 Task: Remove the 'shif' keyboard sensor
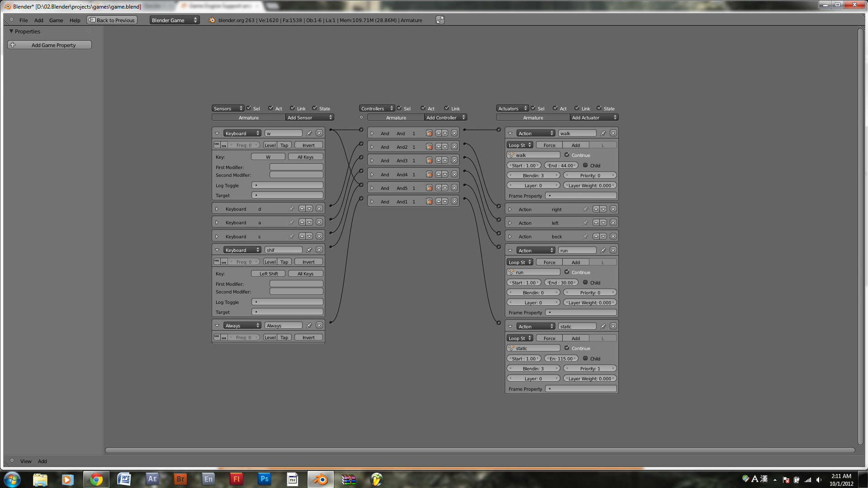click(319, 250)
